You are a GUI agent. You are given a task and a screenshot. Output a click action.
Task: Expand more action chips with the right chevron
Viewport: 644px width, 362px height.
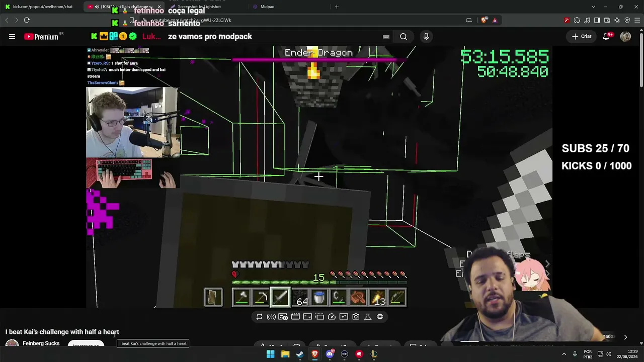[625, 337]
